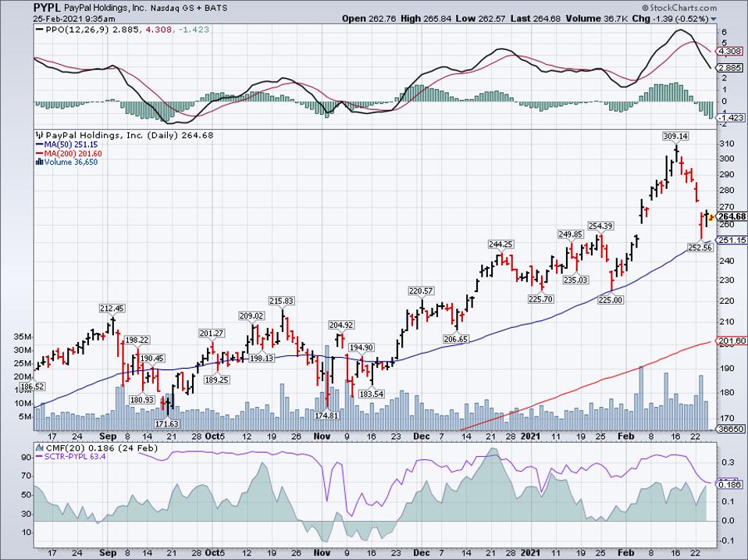
Task: Select the blue MA(50) legend line marker
Action: (39, 144)
